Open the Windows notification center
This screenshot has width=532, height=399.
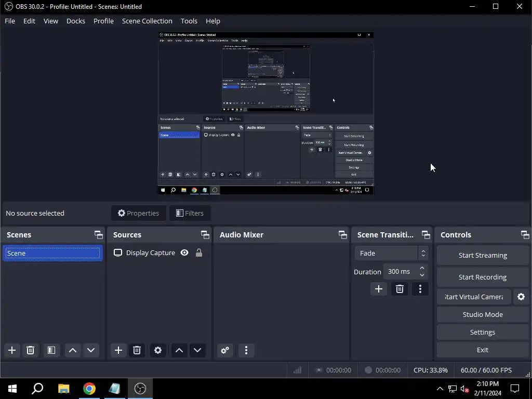click(515, 389)
